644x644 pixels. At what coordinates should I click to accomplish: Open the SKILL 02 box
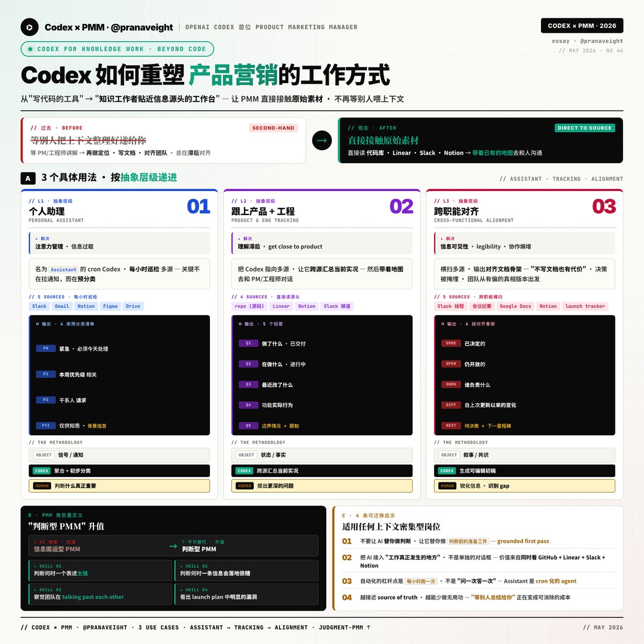246,570
